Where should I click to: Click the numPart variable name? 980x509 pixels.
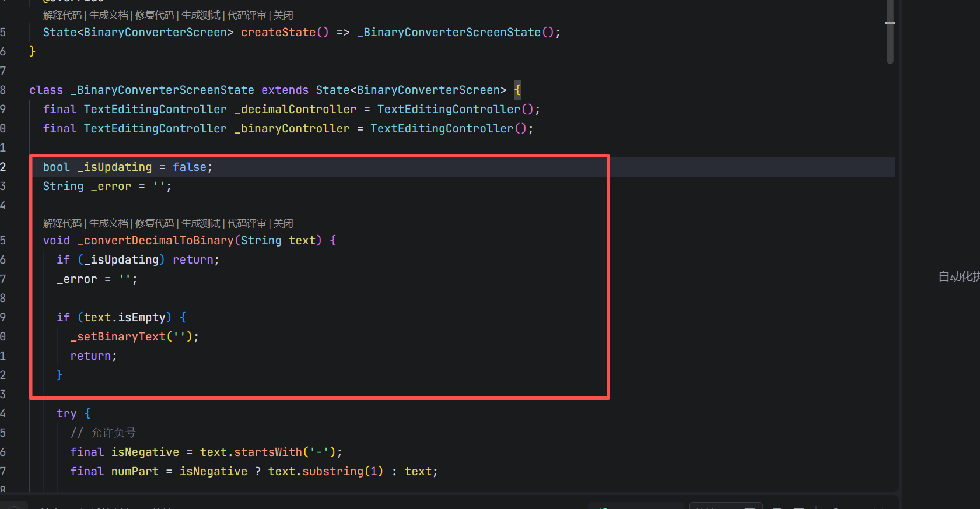tap(135, 471)
